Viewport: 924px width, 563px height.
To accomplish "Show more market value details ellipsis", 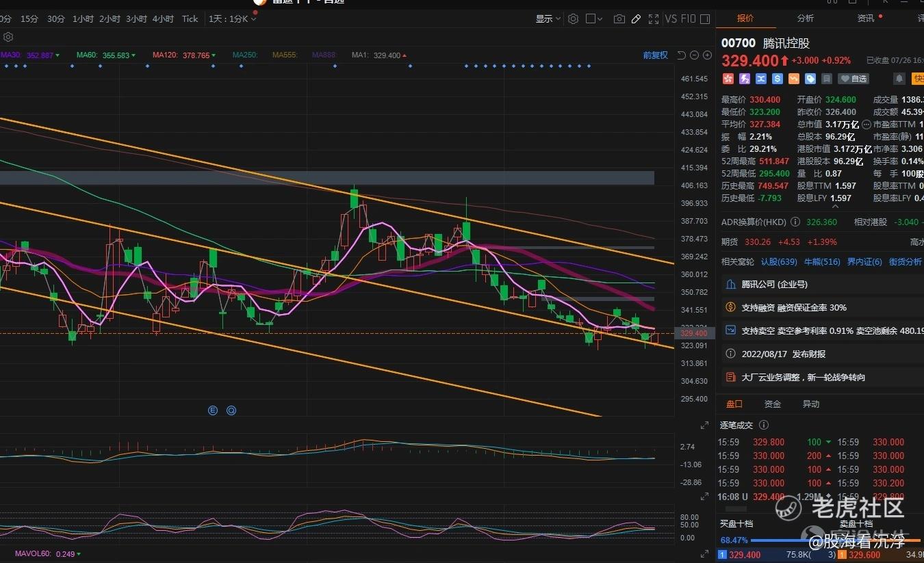I will [x=867, y=125].
